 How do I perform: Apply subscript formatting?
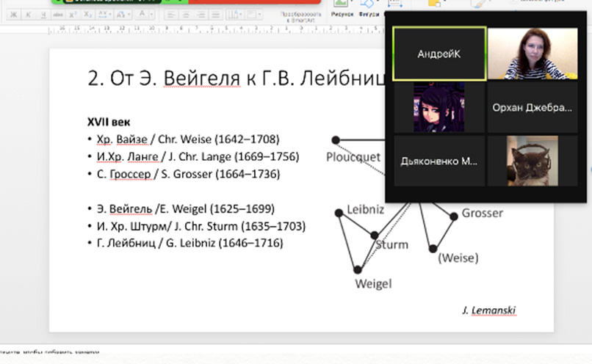(x=89, y=14)
